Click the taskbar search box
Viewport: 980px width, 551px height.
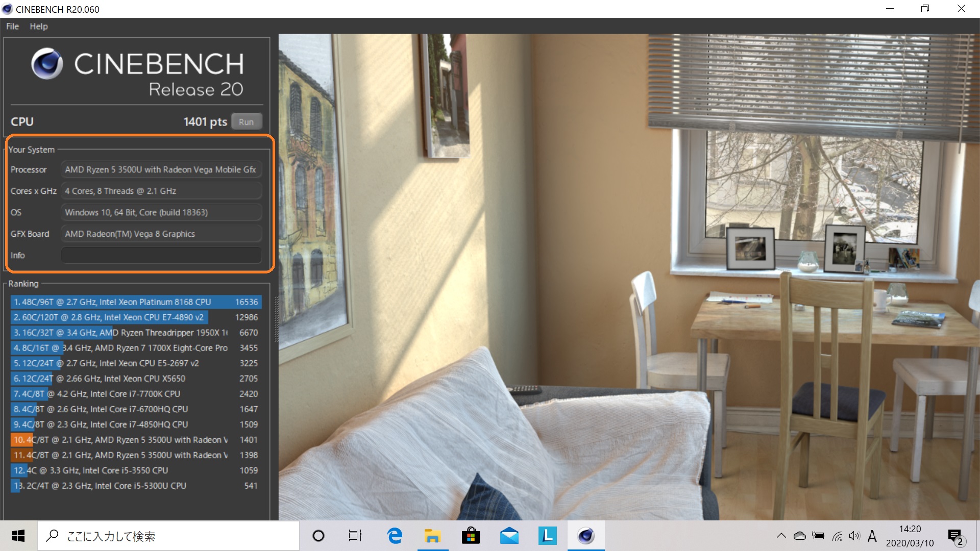(168, 536)
